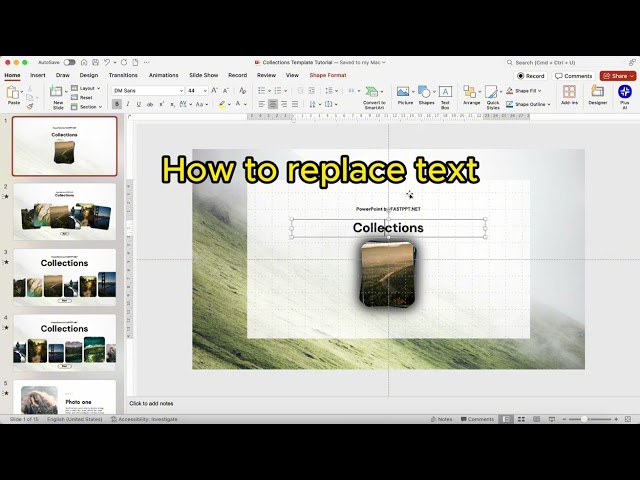Toggle Italic formatting
Image resolution: width=640 pixels, height=480 pixels.
pyautogui.click(x=128, y=104)
